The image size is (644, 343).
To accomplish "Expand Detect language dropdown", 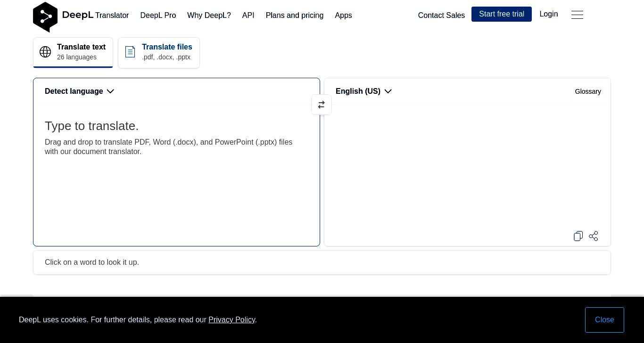I will [79, 91].
